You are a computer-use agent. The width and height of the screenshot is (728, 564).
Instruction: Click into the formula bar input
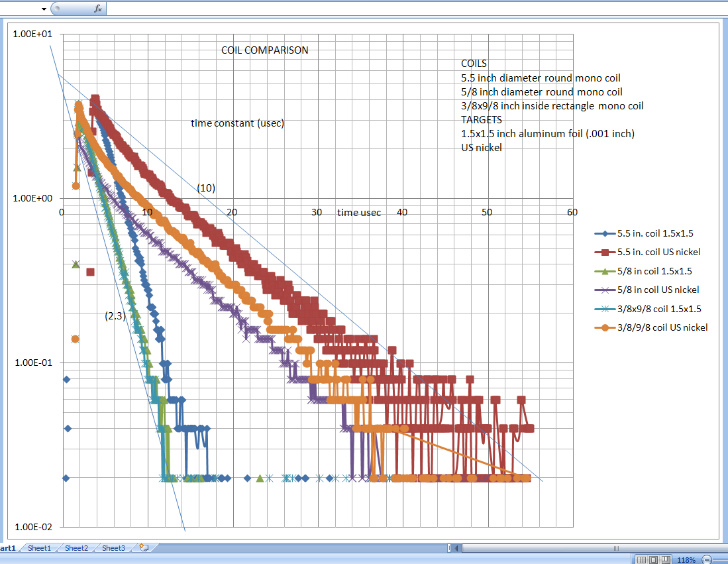coord(417,9)
